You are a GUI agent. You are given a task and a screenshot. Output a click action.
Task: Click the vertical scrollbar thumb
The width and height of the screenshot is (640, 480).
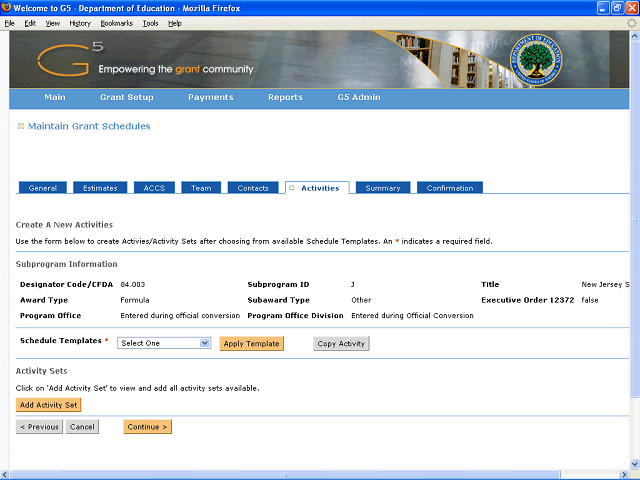(635, 219)
